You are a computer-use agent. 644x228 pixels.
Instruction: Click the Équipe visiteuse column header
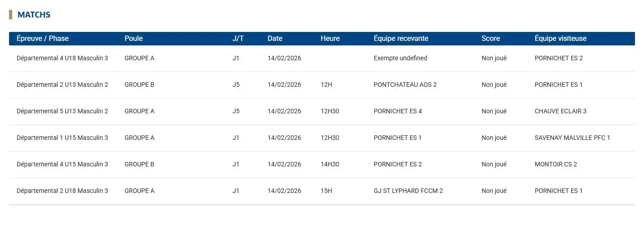pyautogui.click(x=560, y=39)
